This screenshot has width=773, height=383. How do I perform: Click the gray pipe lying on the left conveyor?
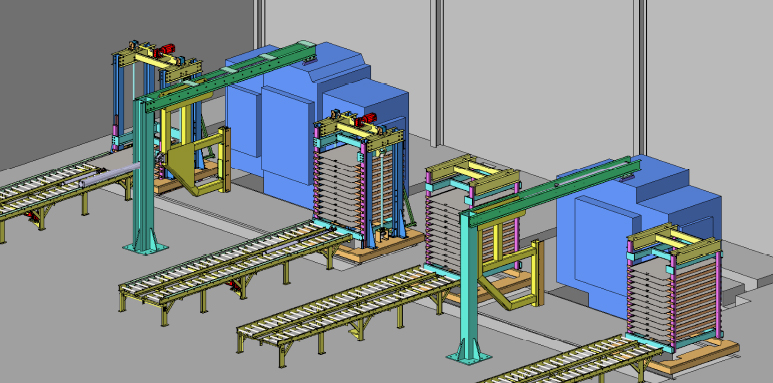coord(111,175)
